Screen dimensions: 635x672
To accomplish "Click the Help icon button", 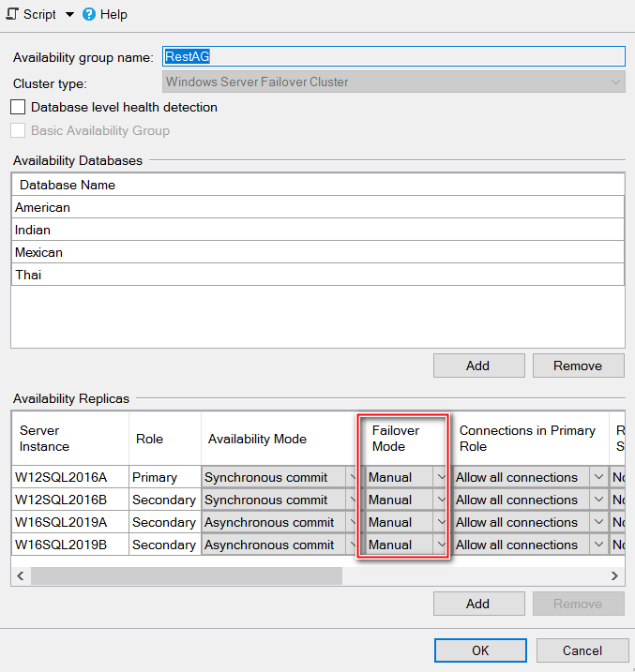I will 89,14.
